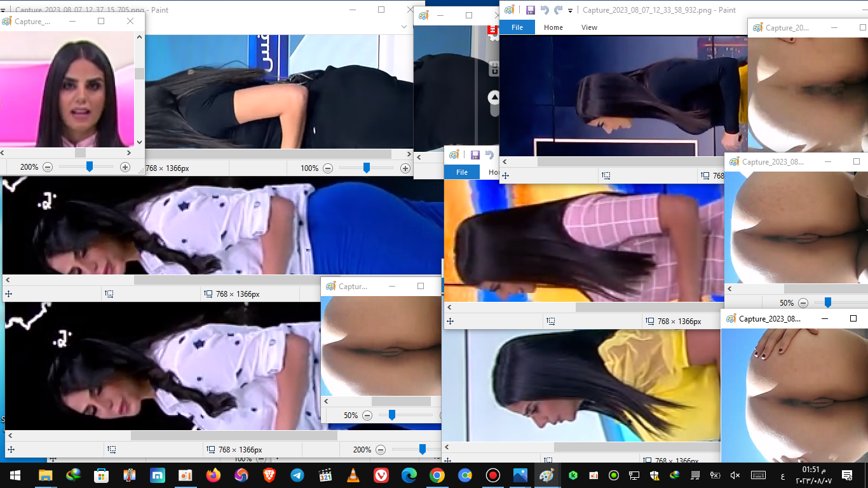Click the zoom in plus button at 200%
The image size is (868, 488).
tap(125, 167)
